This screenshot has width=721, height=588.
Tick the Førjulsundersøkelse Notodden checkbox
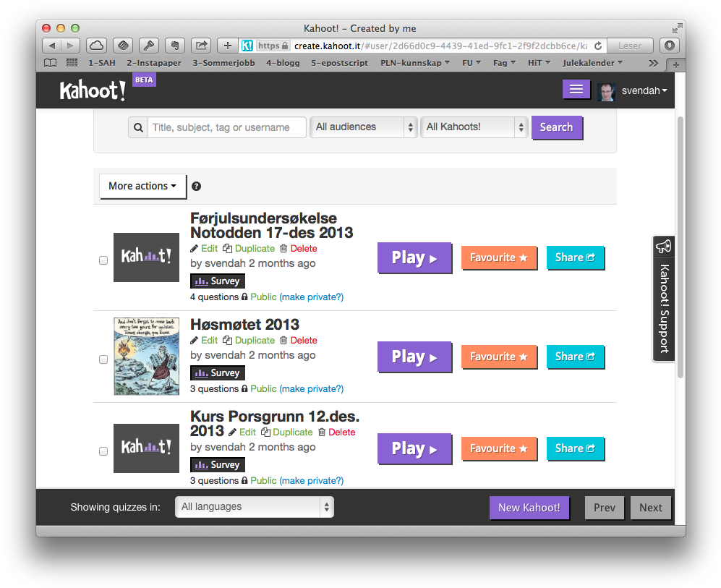click(103, 260)
